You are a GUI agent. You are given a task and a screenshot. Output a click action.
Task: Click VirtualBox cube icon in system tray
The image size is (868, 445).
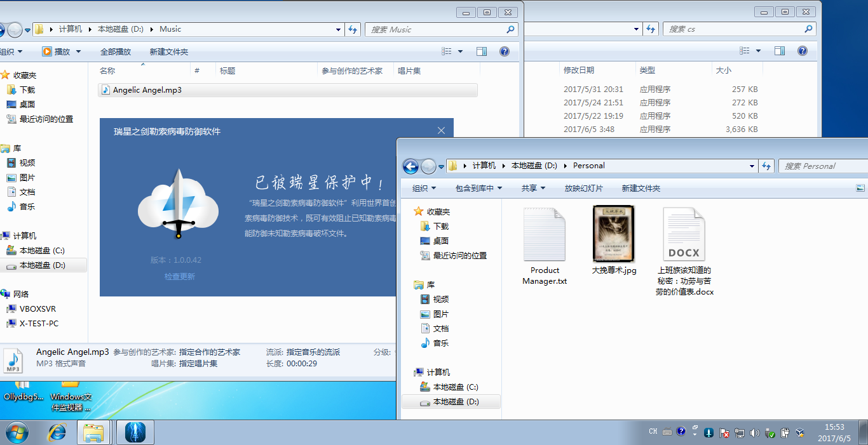(x=799, y=433)
